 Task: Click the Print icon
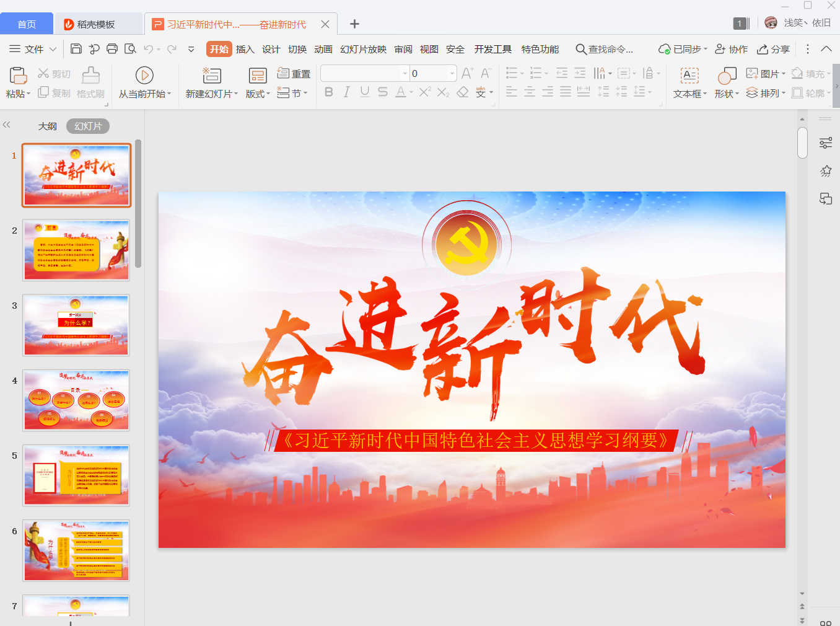coord(112,49)
